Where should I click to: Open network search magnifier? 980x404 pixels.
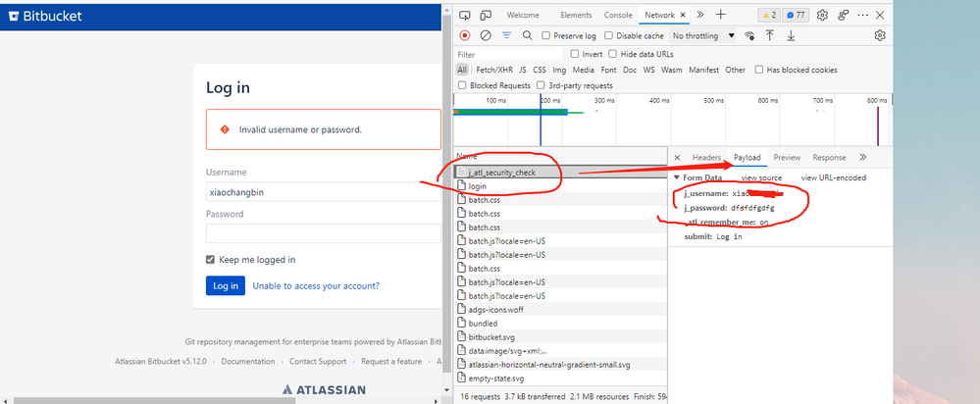pos(527,35)
